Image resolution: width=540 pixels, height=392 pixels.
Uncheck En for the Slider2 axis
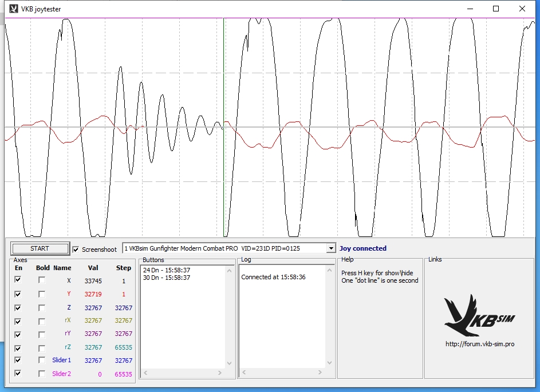click(18, 374)
